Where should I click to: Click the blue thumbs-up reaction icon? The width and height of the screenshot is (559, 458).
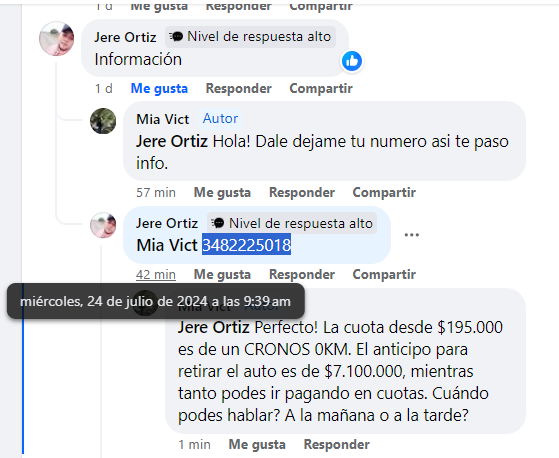(352, 61)
